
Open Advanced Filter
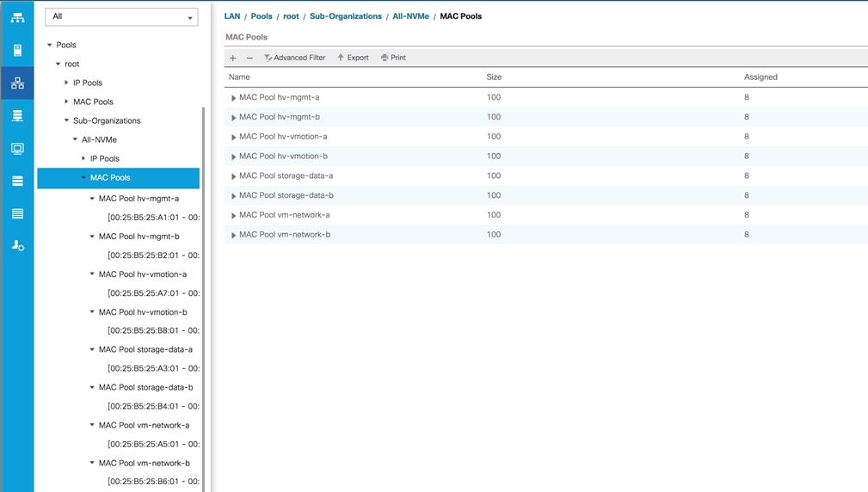(295, 58)
